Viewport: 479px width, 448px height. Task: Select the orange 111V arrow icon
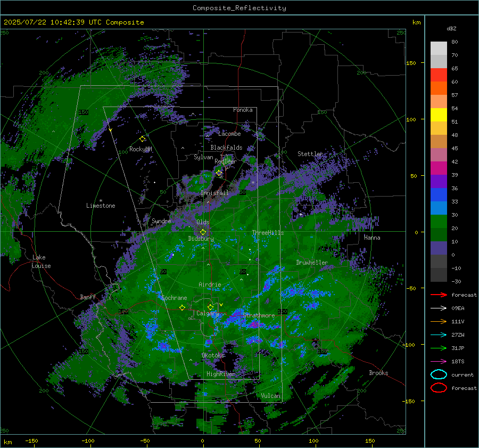[x=439, y=321]
